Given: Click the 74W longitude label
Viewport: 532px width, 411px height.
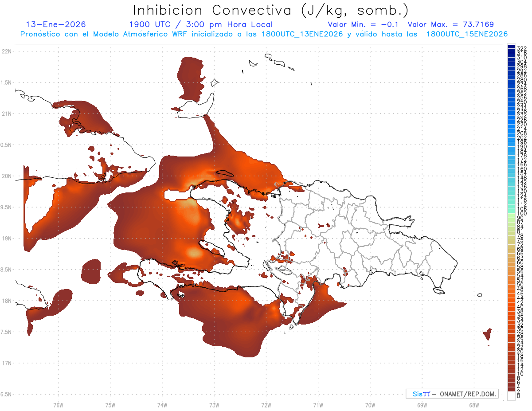Looking at the screenshot, I should [x=162, y=405].
